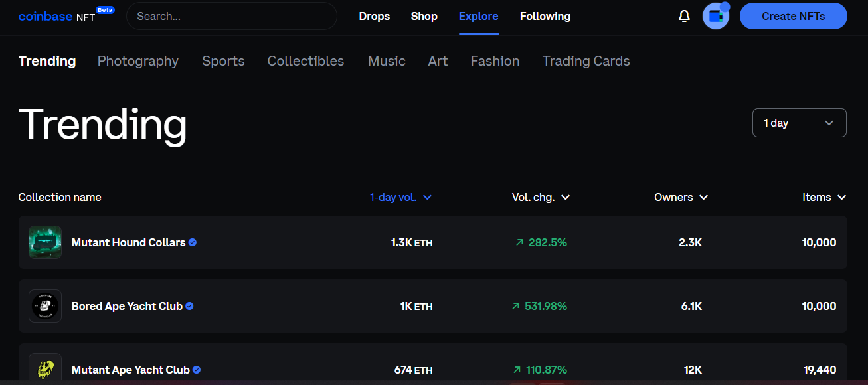
Task: Open Mutant Hound Collars collection name
Action: (x=129, y=242)
